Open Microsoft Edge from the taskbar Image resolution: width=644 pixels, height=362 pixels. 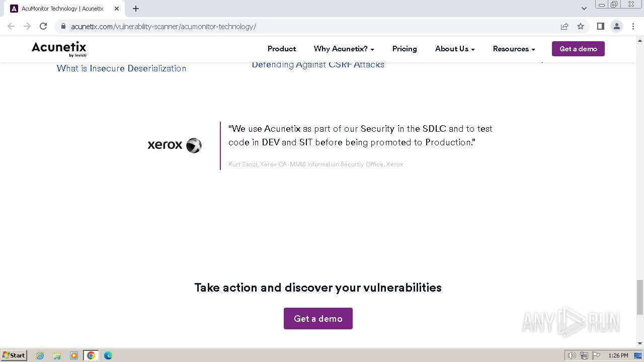(108, 355)
